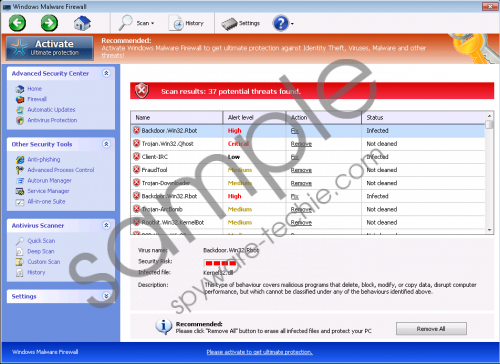Open Automatic Updates link
Screen dimensions: 500x364
click(x=51, y=110)
